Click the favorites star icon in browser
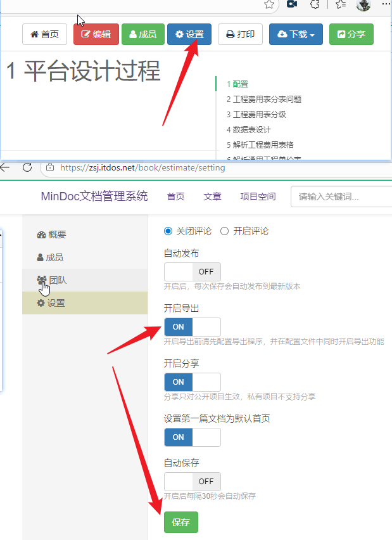392x540 pixels. click(x=269, y=4)
